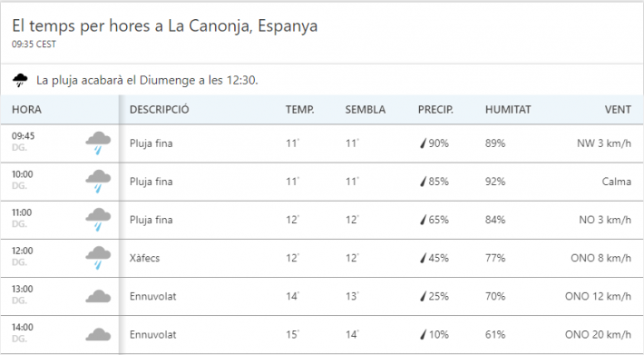Click the PRECIP. column header
The width and height of the screenshot is (644, 355).
[435, 110]
